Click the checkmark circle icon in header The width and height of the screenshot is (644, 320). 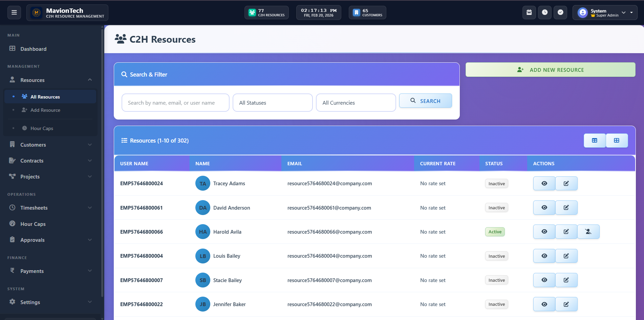pyautogui.click(x=560, y=13)
